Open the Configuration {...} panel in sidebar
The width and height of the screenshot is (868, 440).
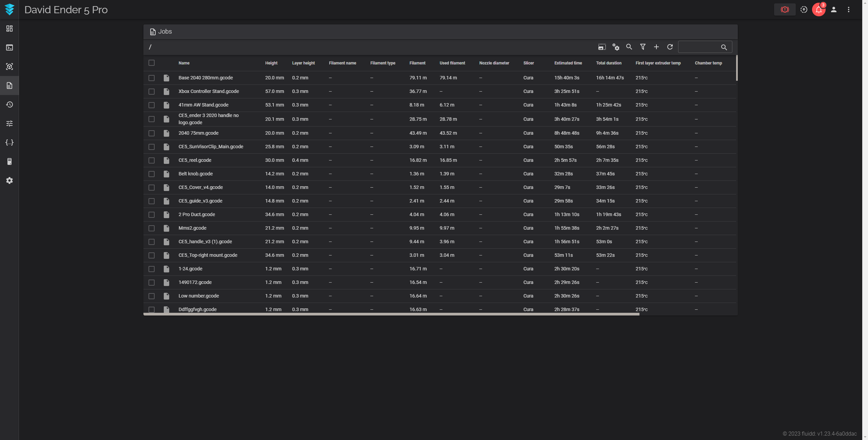point(9,142)
